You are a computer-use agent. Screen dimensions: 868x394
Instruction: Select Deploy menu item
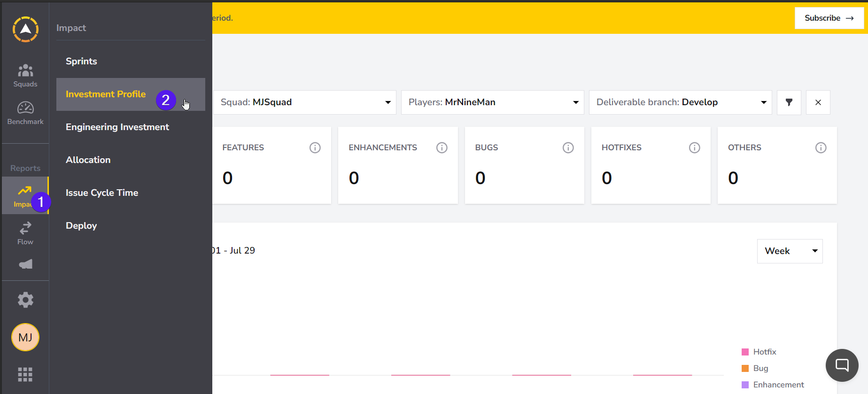coord(131,226)
